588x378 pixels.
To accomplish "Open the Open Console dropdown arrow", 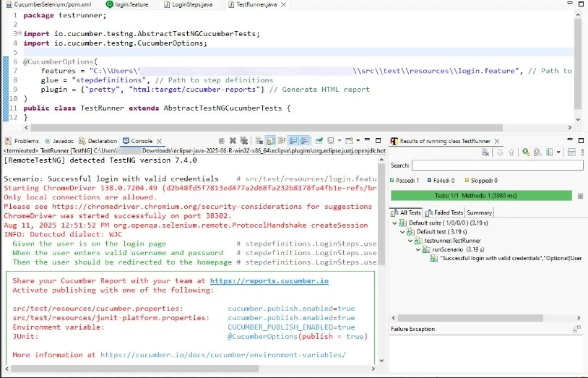I will coord(358,141).
